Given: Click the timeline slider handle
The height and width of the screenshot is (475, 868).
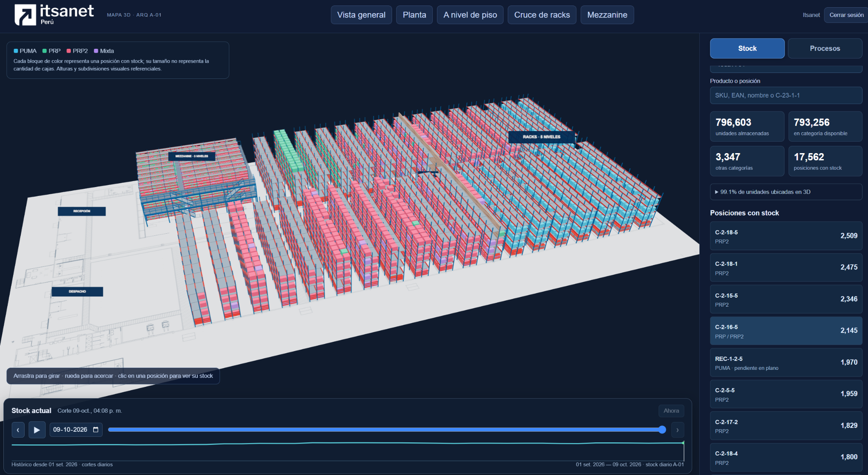Looking at the screenshot, I should coord(662,430).
